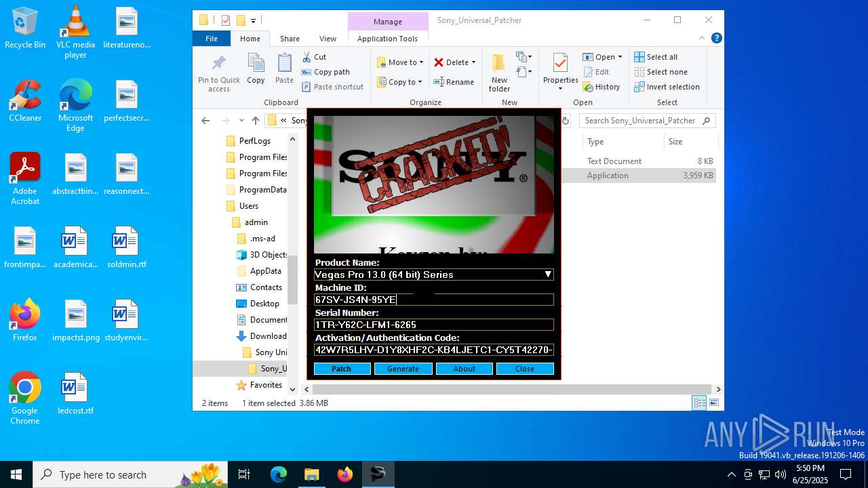Image resolution: width=868 pixels, height=488 pixels.
Task: Launch VLC media player from desktop
Action: click(x=75, y=32)
